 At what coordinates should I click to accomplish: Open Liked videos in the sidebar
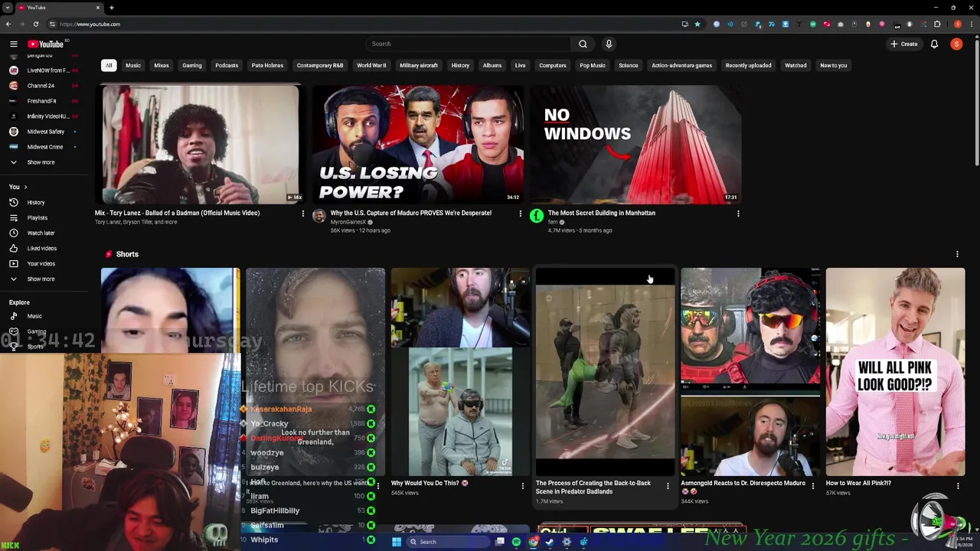tap(41, 249)
